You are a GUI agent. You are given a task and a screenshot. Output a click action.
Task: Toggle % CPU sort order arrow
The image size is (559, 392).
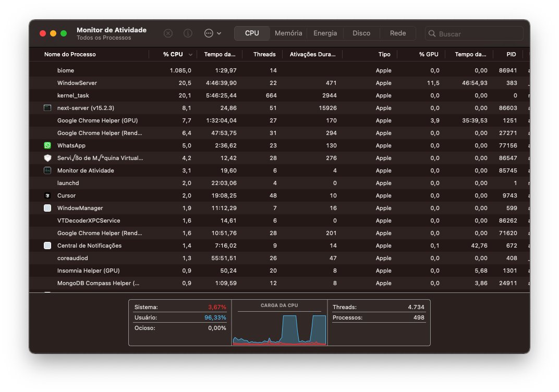click(190, 55)
